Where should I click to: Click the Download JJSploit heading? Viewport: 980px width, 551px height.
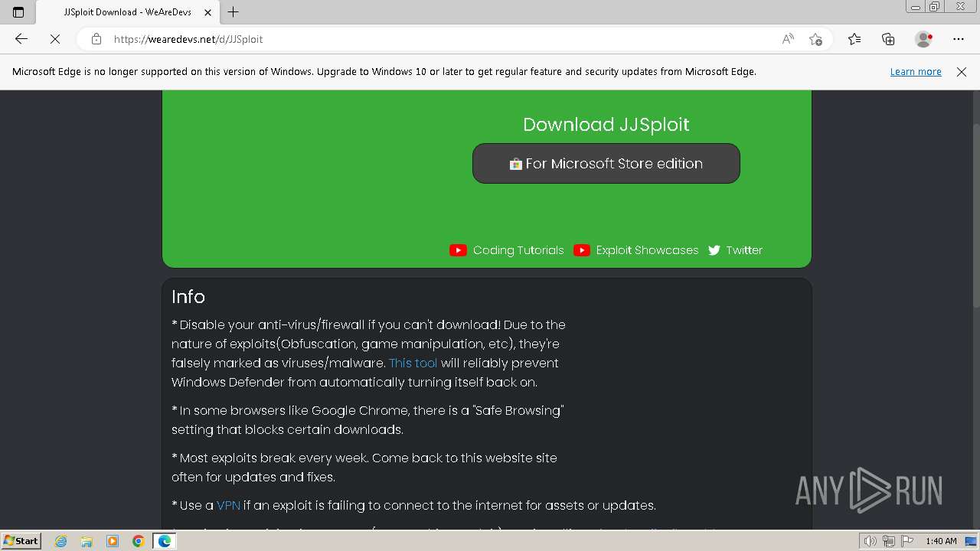(606, 125)
